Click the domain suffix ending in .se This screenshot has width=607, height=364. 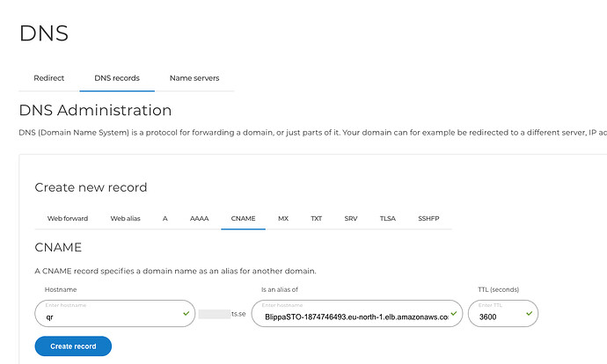(x=223, y=314)
